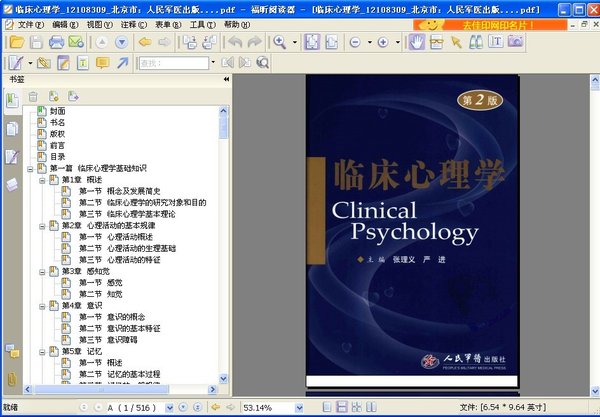Select bookmark 第三节 意识障碍
This screenshot has height=417, width=600.
tap(108, 340)
